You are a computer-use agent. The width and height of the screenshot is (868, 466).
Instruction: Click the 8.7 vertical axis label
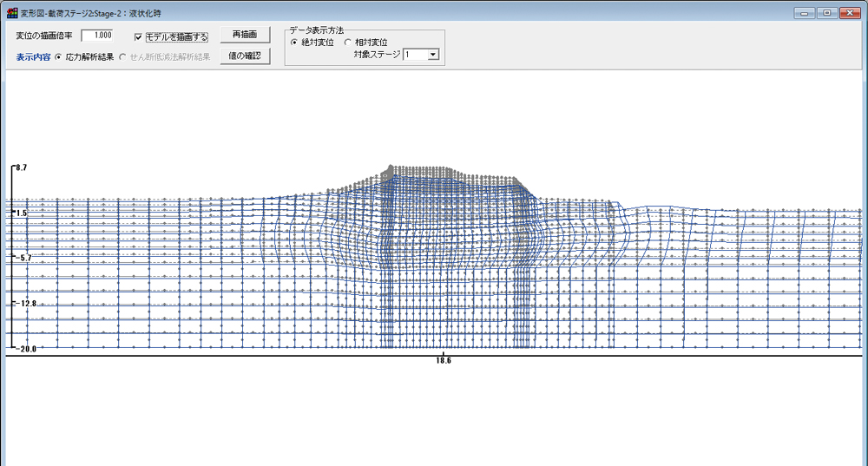21,167
